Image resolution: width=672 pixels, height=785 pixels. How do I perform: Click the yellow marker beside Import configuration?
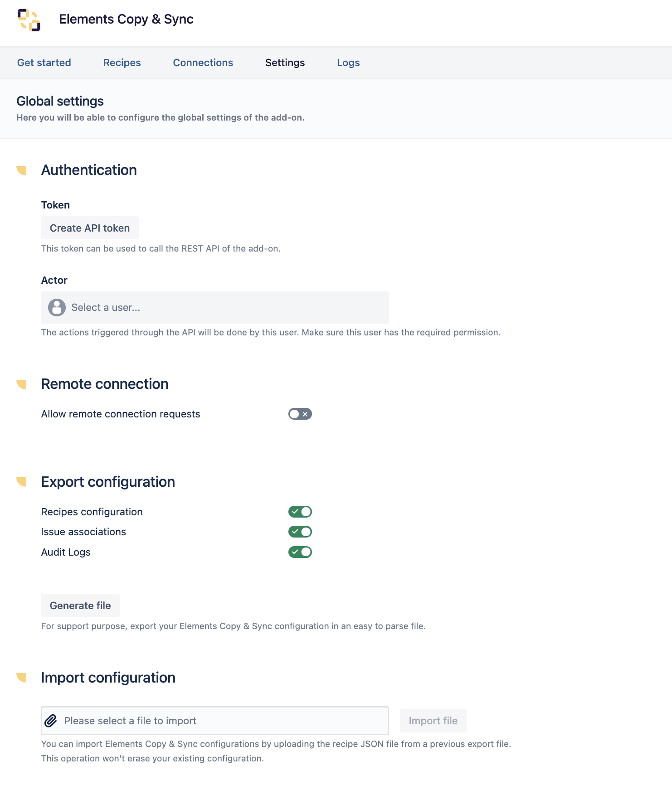pos(21,678)
